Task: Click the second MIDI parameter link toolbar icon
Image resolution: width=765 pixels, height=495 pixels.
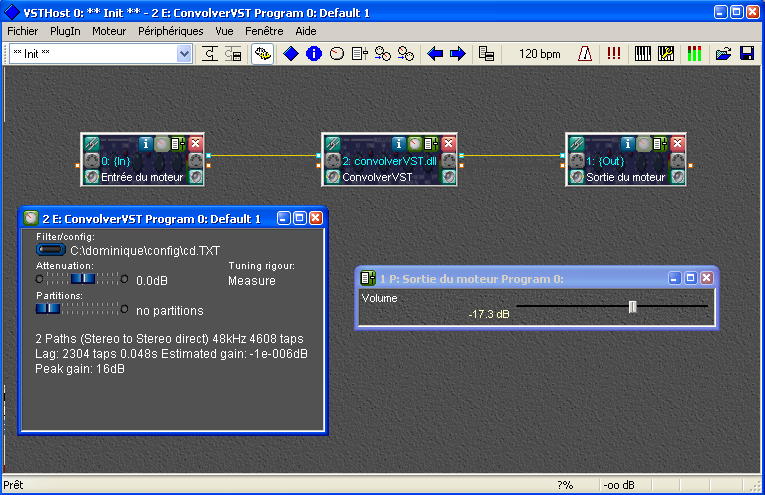Action: click(405, 54)
